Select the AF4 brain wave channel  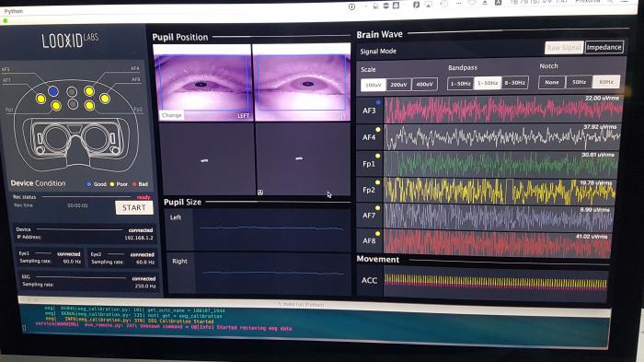click(369, 137)
